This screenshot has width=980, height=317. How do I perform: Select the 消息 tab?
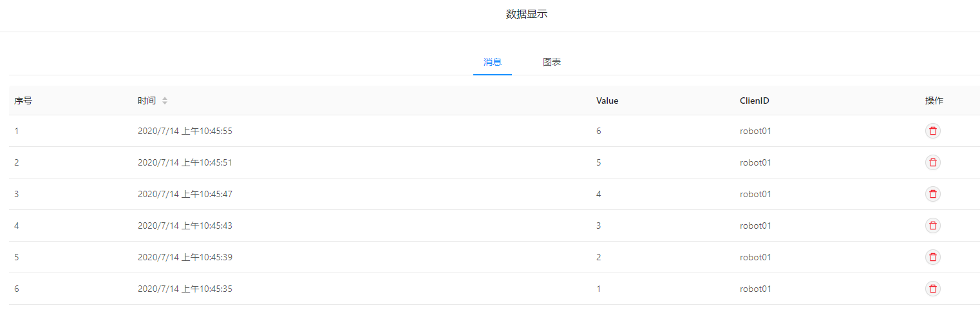pyautogui.click(x=493, y=62)
